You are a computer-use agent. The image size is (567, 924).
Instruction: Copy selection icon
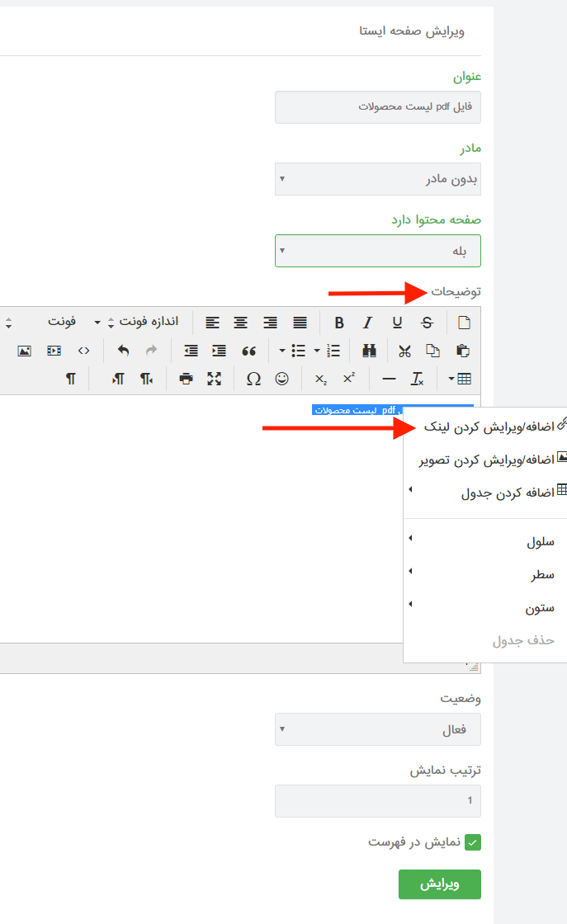click(x=432, y=351)
